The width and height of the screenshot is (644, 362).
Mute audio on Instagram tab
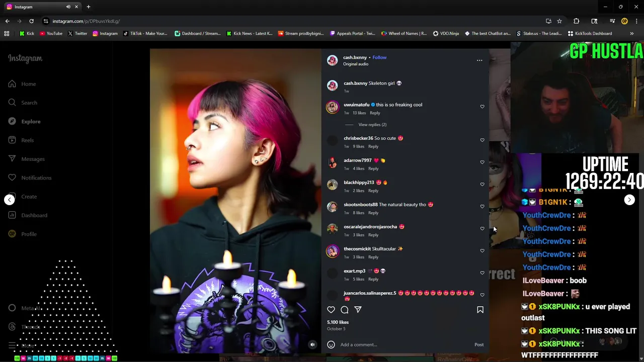point(68,7)
